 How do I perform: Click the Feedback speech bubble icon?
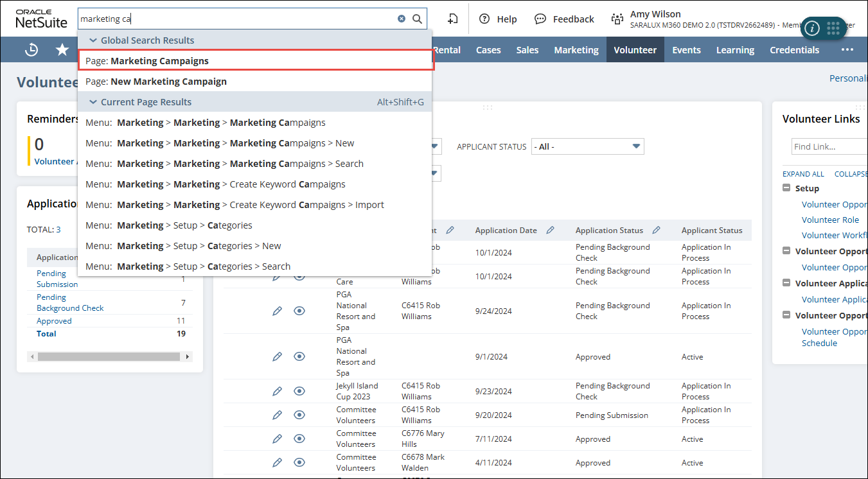click(x=540, y=19)
